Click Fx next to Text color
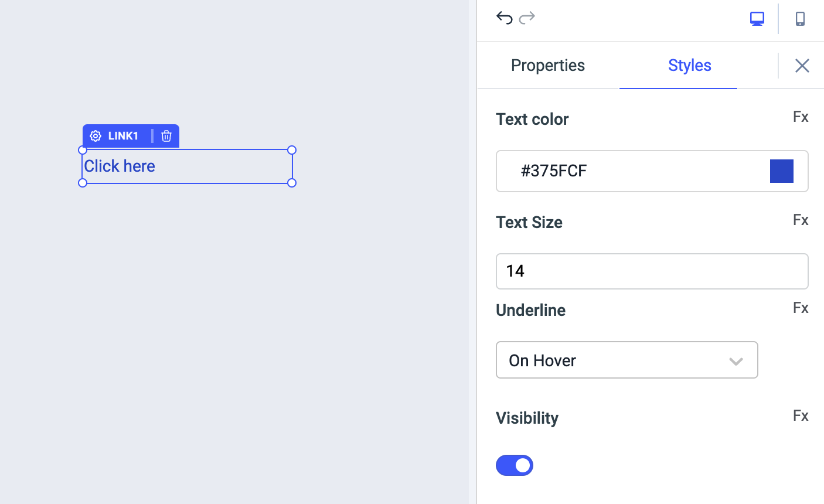 click(x=801, y=117)
